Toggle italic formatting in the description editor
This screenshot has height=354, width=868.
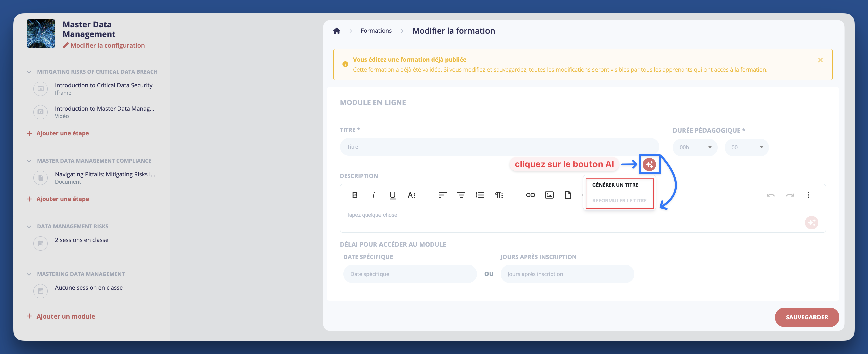pos(373,195)
